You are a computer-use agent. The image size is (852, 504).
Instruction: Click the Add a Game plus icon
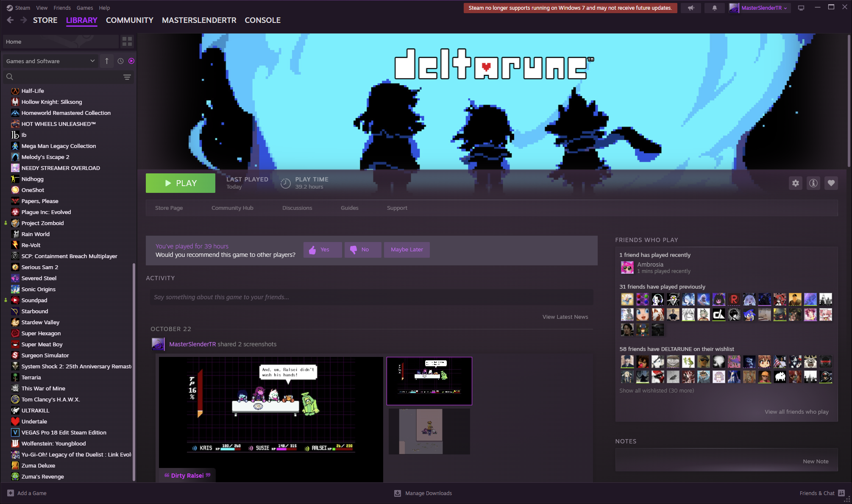pos(11,493)
